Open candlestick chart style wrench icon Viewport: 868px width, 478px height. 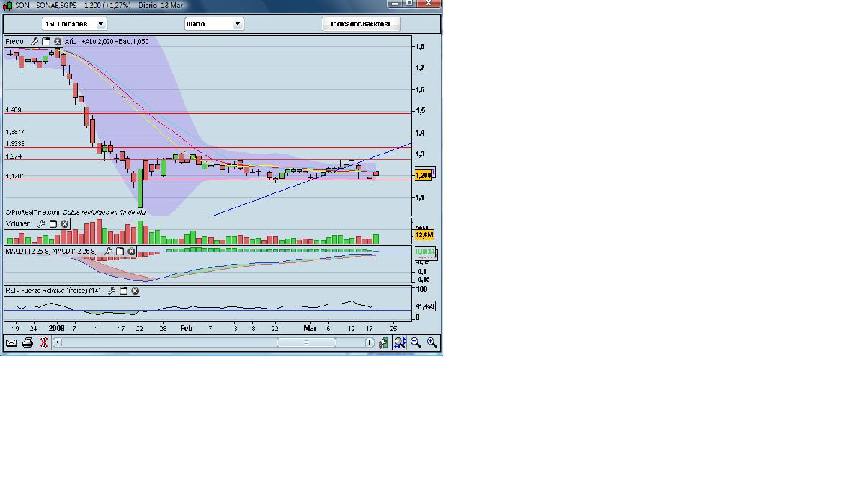383,343
